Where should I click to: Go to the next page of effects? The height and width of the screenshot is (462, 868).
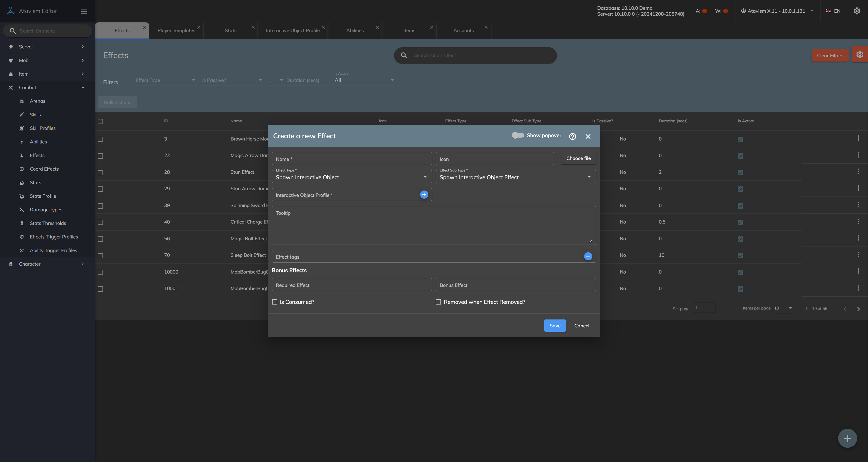click(x=858, y=309)
